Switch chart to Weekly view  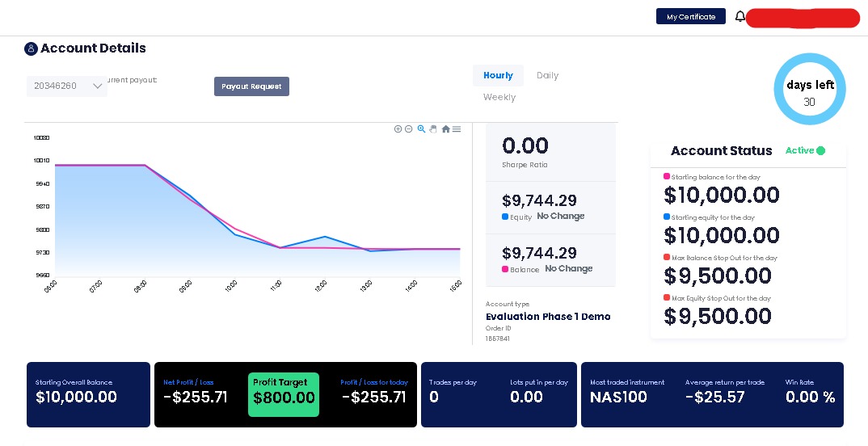pyautogui.click(x=499, y=97)
